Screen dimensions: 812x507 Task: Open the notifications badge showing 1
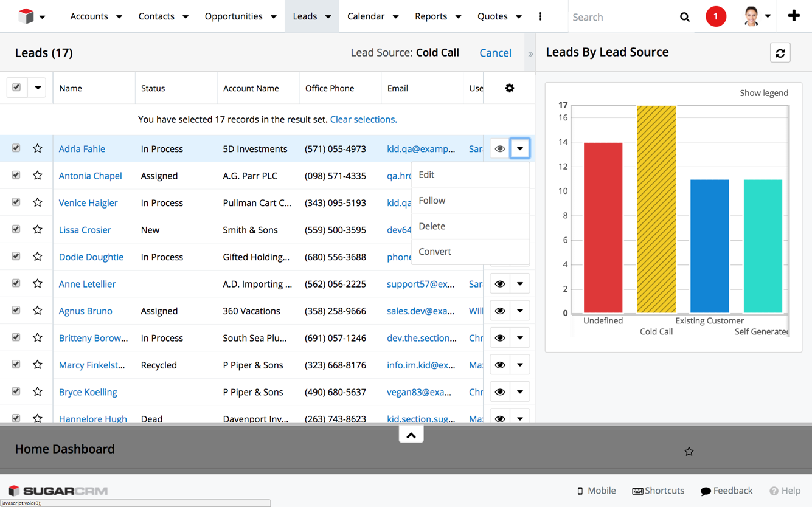click(x=715, y=16)
